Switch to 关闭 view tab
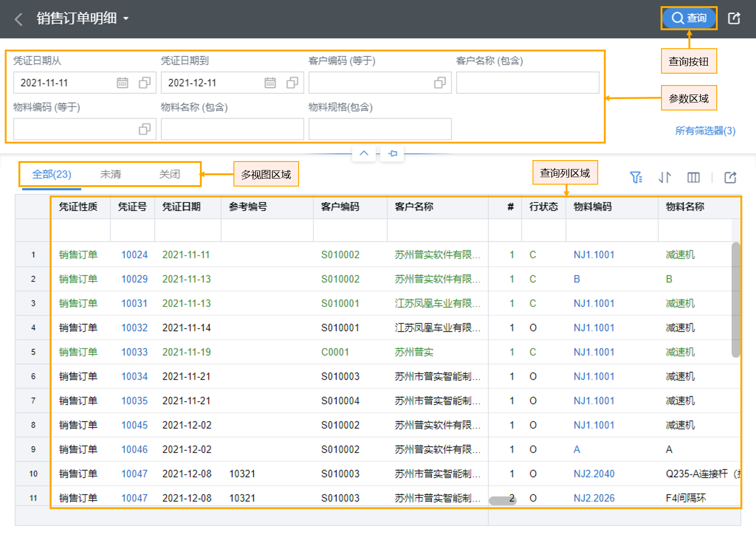The width and height of the screenshot is (756, 537). tap(170, 174)
